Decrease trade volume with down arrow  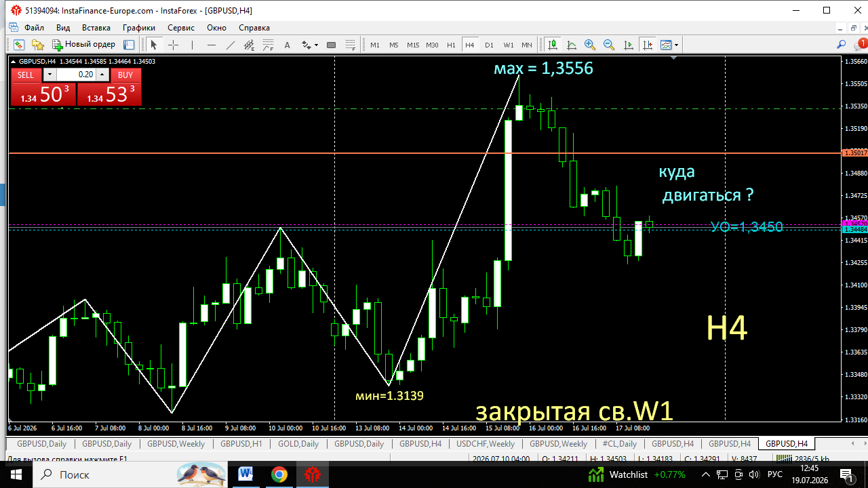tap(50, 75)
